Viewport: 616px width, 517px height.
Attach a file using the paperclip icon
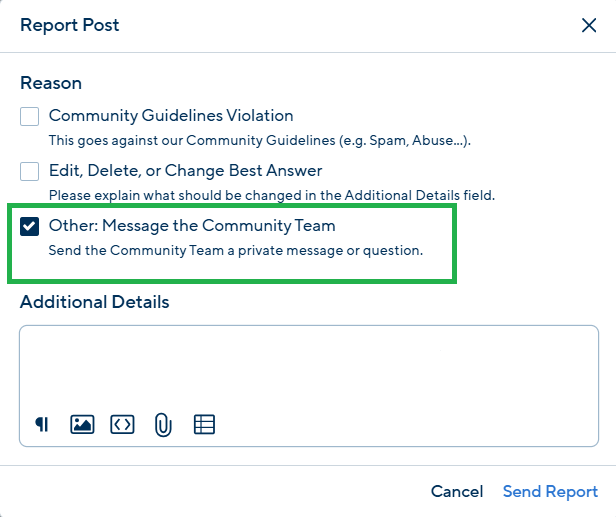click(163, 425)
